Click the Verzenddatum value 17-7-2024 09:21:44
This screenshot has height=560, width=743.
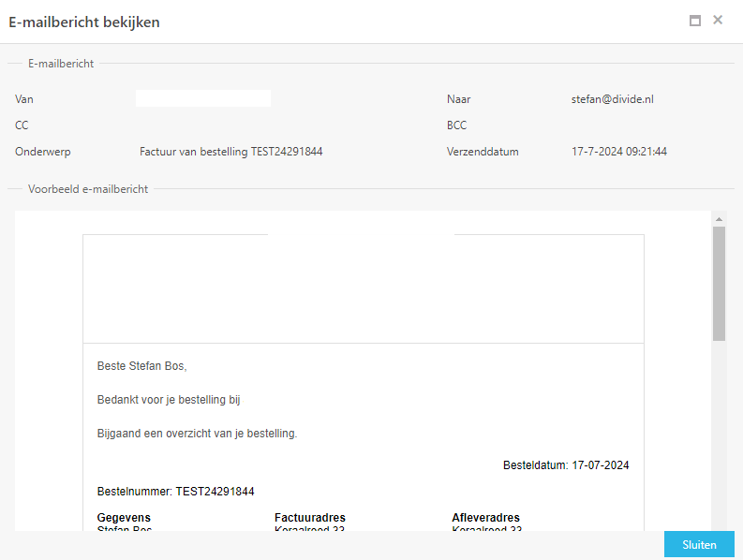pyautogui.click(x=618, y=152)
